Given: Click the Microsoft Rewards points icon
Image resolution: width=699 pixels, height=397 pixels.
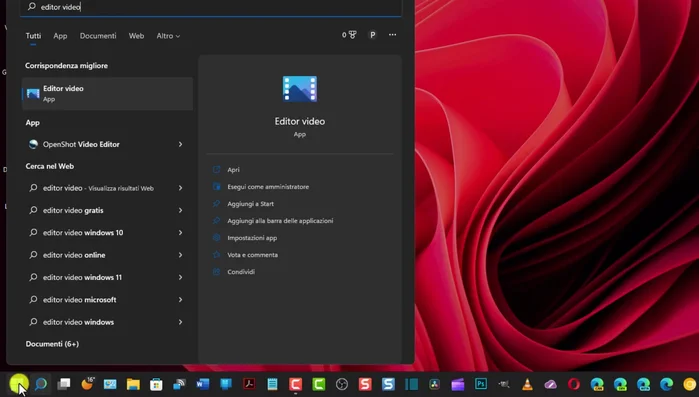Looking at the screenshot, I should click(349, 35).
